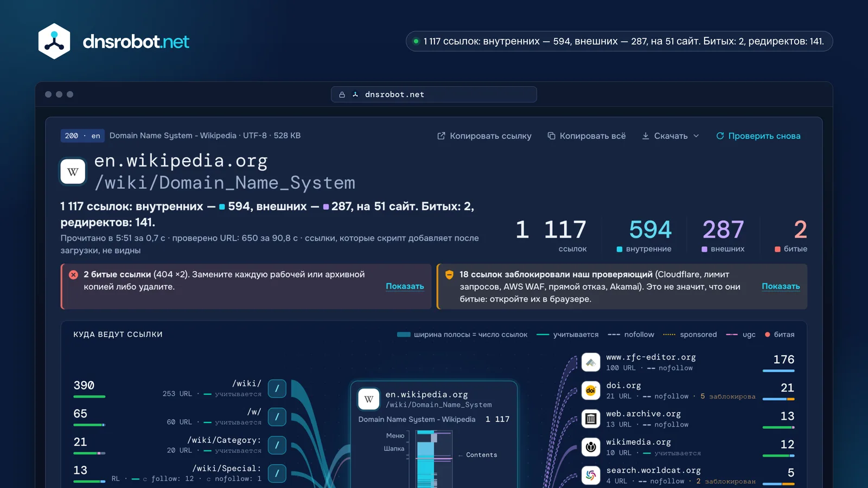
Task: Click the Contents label in page minimap
Action: coord(482,455)
